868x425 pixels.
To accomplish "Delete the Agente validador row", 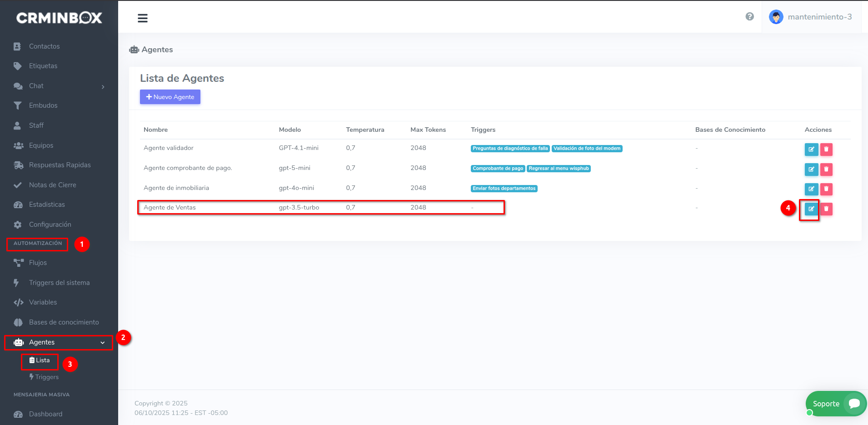I will (826, 149).
